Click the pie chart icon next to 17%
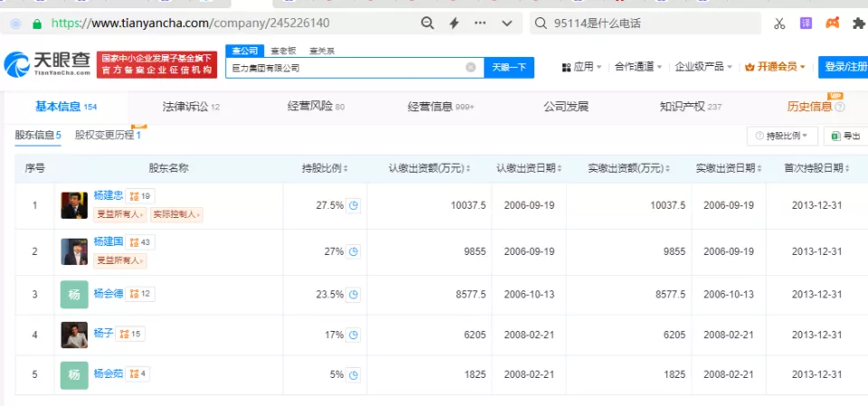 tap(354, 335)
